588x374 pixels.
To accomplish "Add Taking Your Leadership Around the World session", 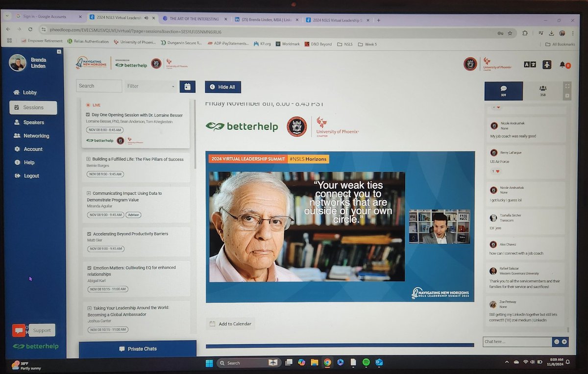I will point(89,308).
